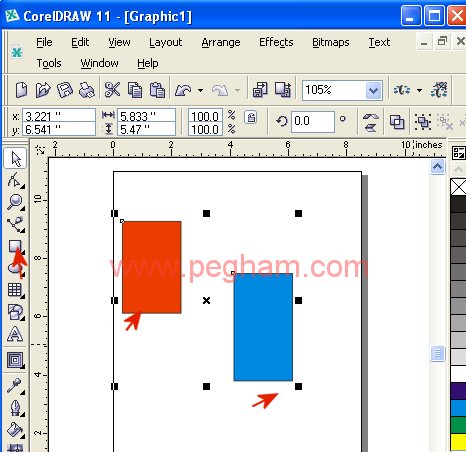Select the Pick tool arrow
Viewport: 466px width, 452px height.
pos(15,159)
